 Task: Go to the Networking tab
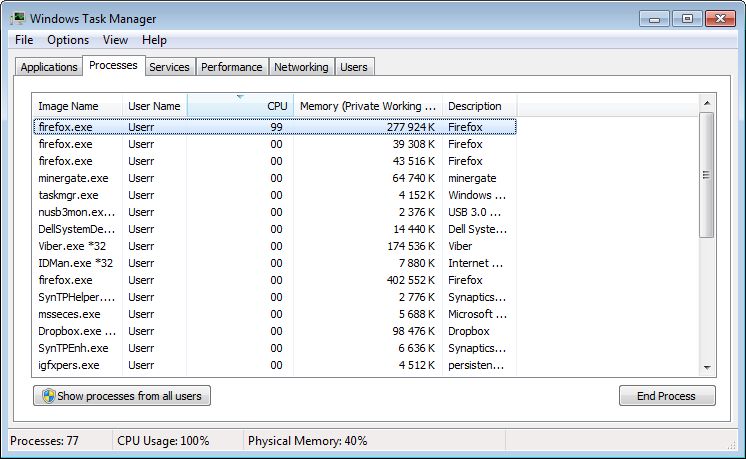301,67
